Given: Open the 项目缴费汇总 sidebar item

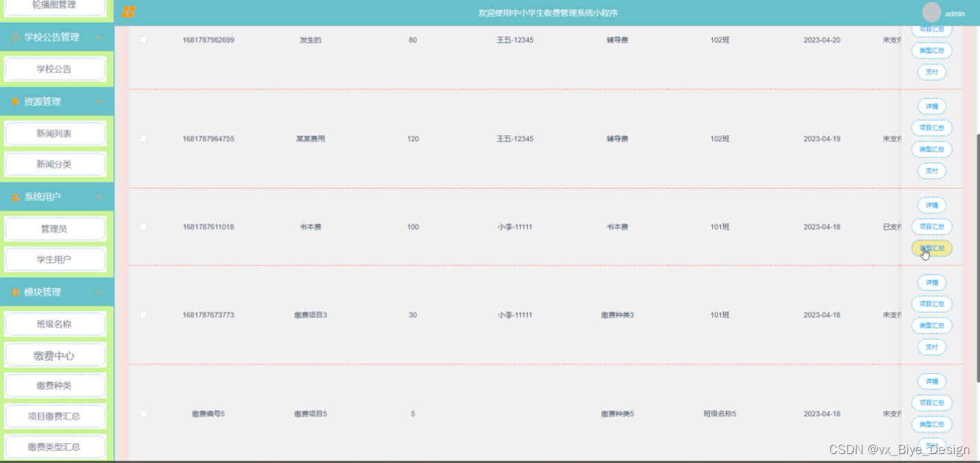Looking at the screenshot, I should coord(55,416).
